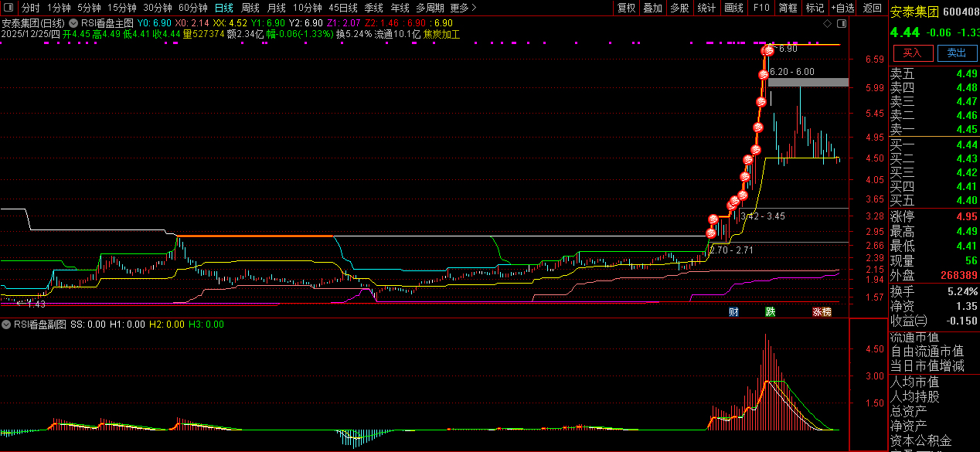Viewport: 980px width, 452px height.
Task: Click the blue 财 marker on the chart
Action: click(x=733, y=312)
